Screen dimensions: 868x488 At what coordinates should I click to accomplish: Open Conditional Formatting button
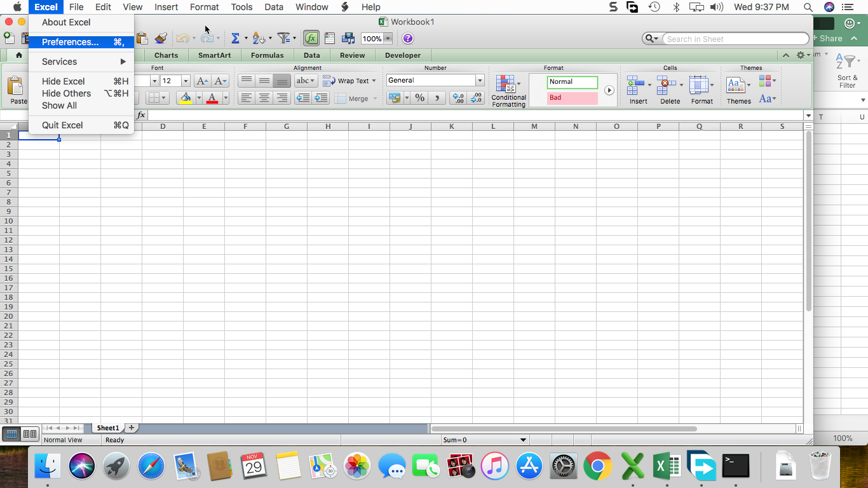(x=508, y=91)
